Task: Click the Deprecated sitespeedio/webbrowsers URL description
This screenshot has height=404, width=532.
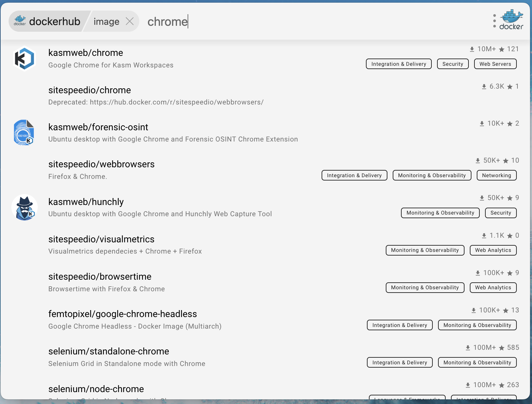Action: click(156, 102)
